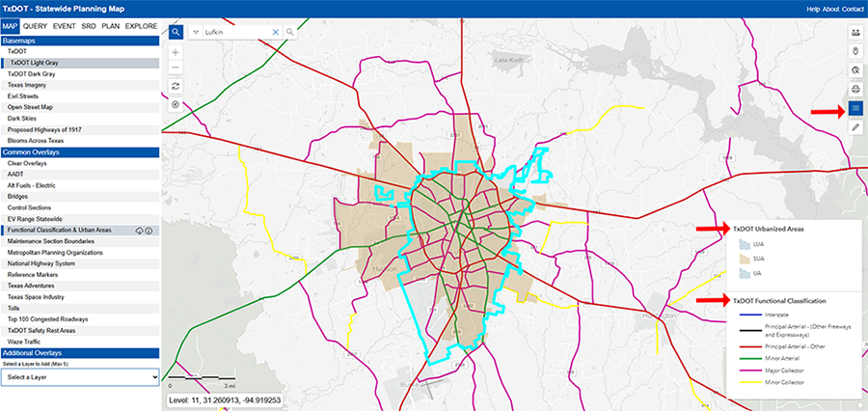Select Proposed Highways of 1917 basemap
Screen dimensions: 868x411
80,129
